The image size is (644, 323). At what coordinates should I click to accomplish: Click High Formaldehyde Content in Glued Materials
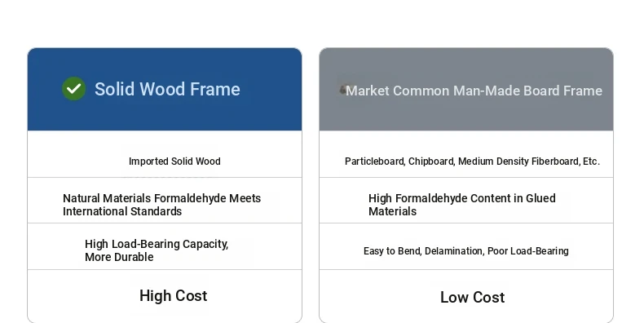click(462, 205)
